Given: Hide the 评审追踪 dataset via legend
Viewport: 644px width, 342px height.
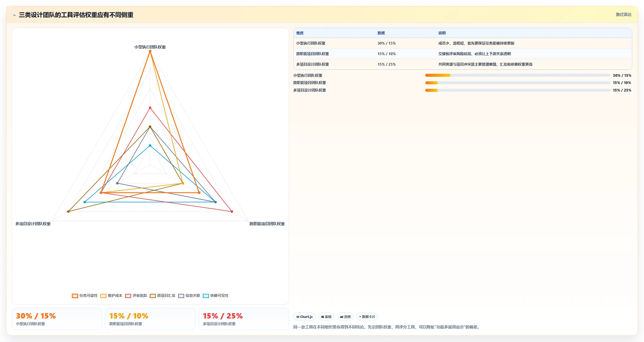Looking at the screenshot, I should [136, 296].
